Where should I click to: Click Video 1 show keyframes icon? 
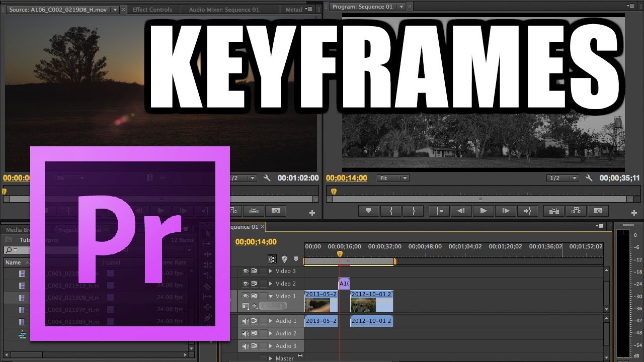point(255,306)
